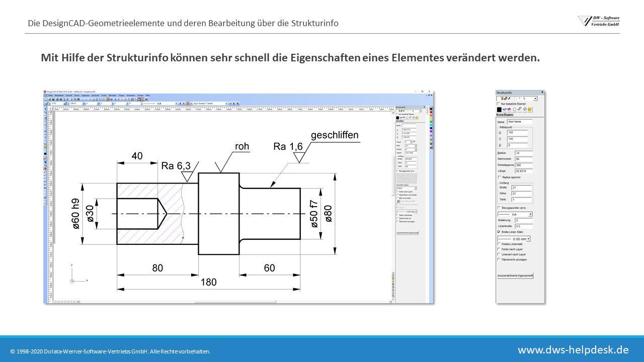Click the Startwinkel field showing 90
This screenshot has height=362, width=644.
pos(524,159)
